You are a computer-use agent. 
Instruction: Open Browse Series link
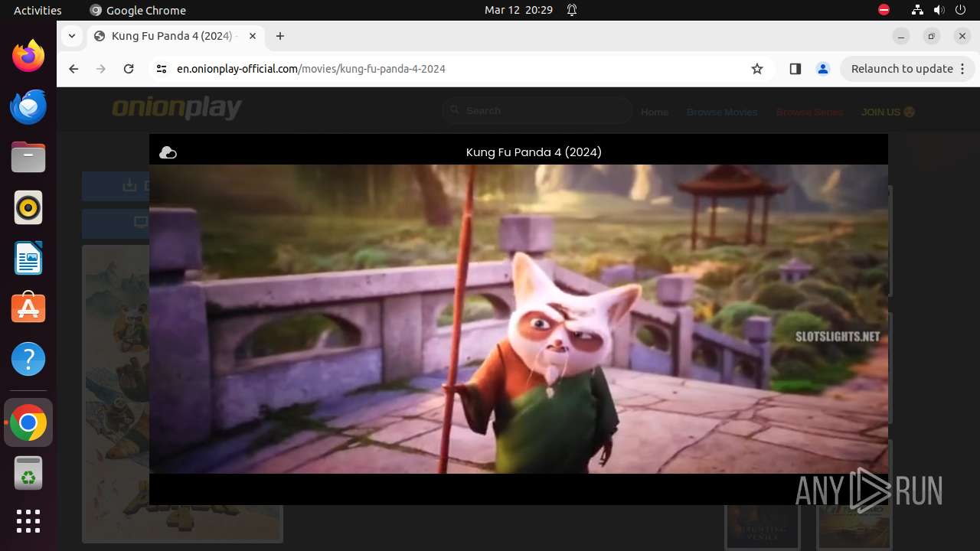809,112
